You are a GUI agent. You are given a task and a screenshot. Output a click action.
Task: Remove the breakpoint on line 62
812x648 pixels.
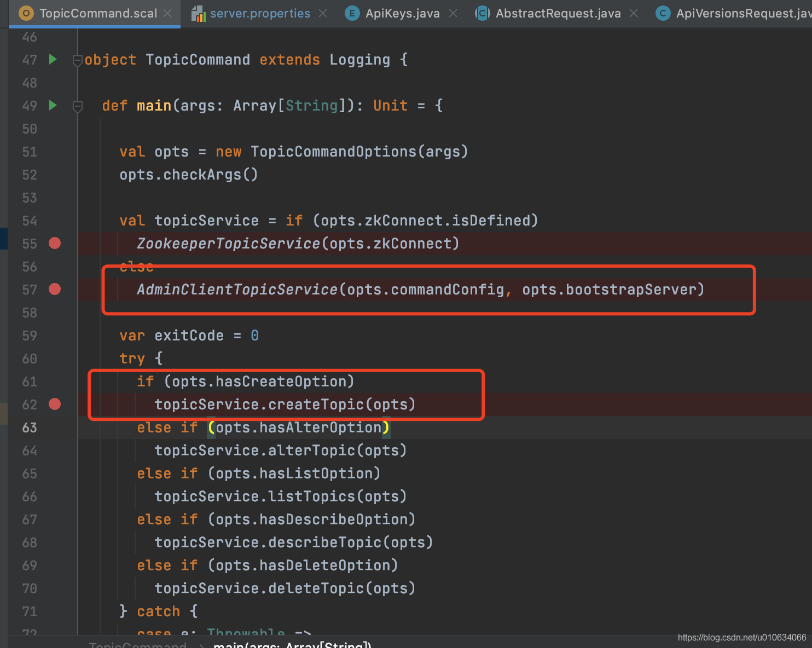(55, 404)
